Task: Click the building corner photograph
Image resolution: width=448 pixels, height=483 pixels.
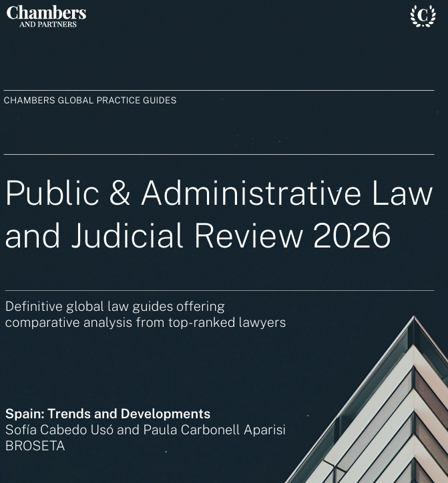Action: coord(367,400)
